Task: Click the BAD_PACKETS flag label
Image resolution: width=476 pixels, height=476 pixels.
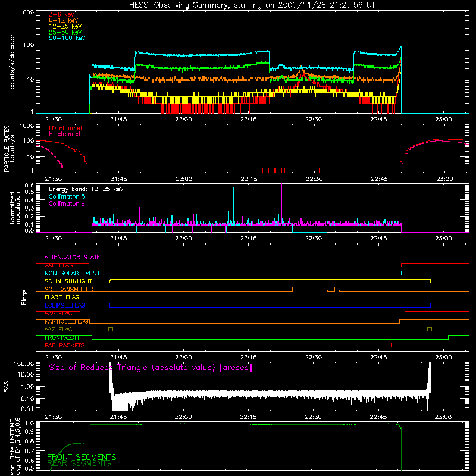Action: point(65,345)
